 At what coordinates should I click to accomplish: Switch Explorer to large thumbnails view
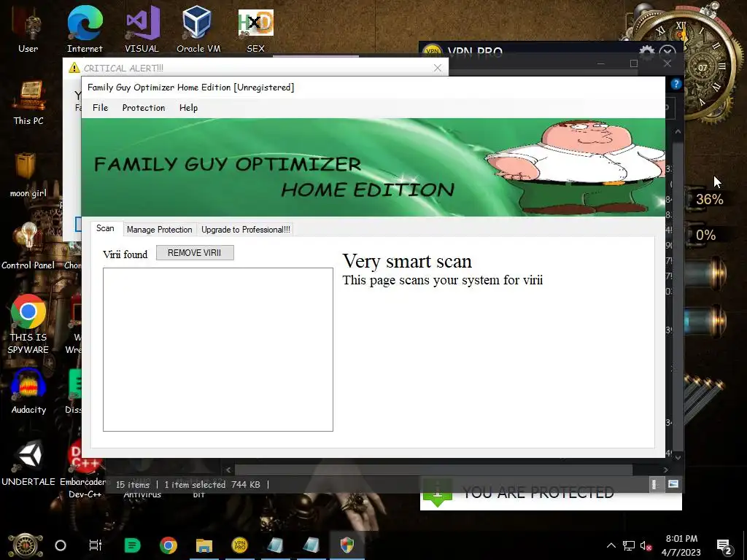click(x=673, y=484)
